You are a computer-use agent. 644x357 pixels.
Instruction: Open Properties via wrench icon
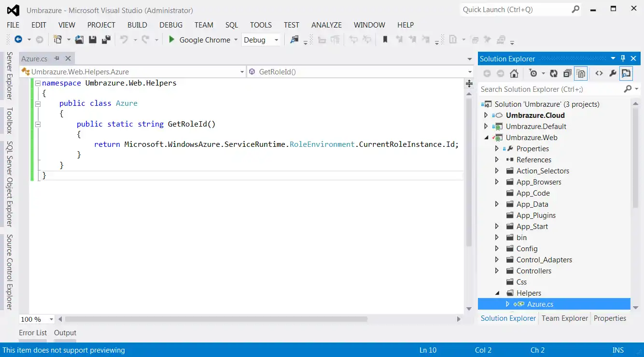613,73
